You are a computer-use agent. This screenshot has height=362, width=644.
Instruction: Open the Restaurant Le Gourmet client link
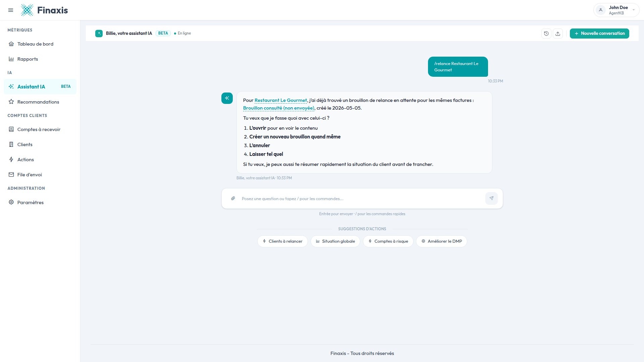coord(281,100)
